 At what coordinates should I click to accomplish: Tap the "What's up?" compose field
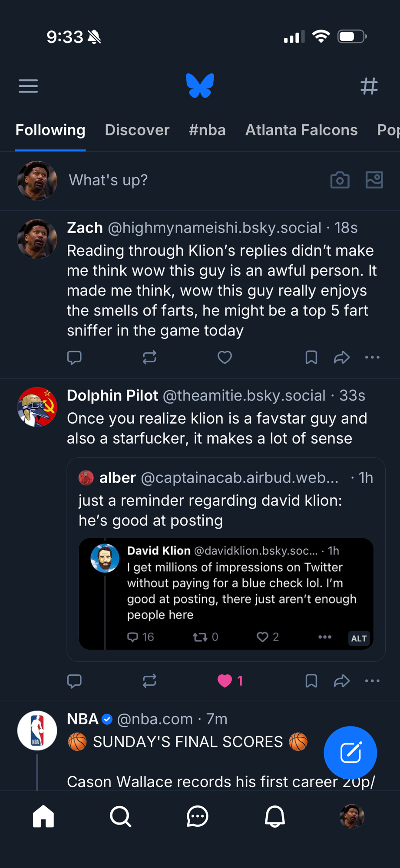pos(109,180)
